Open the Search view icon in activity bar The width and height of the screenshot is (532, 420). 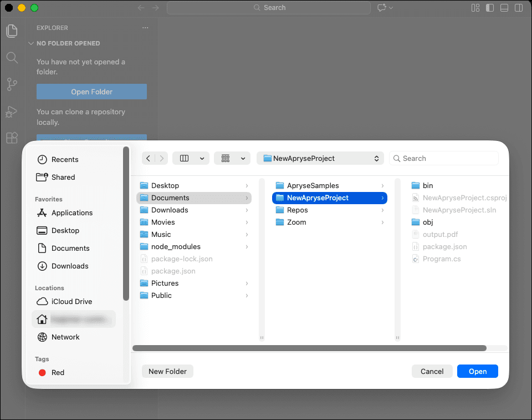pos(12,58)
